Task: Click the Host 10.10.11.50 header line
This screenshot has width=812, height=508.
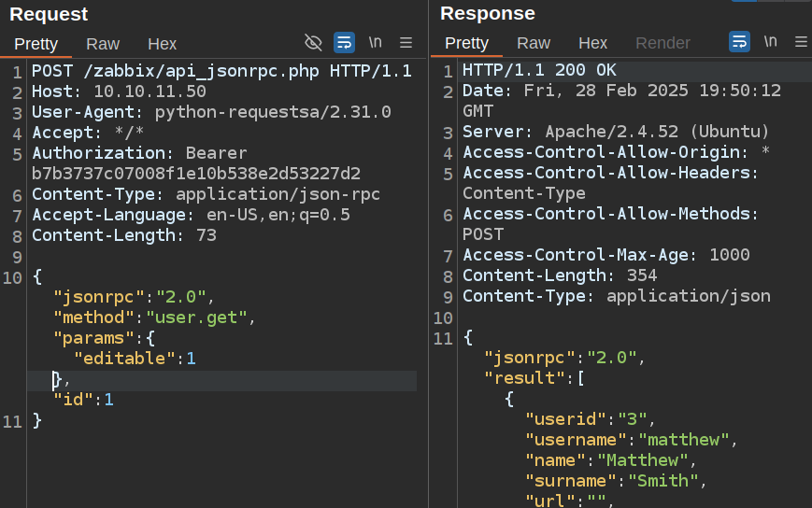Action: (x=119, y=92)
